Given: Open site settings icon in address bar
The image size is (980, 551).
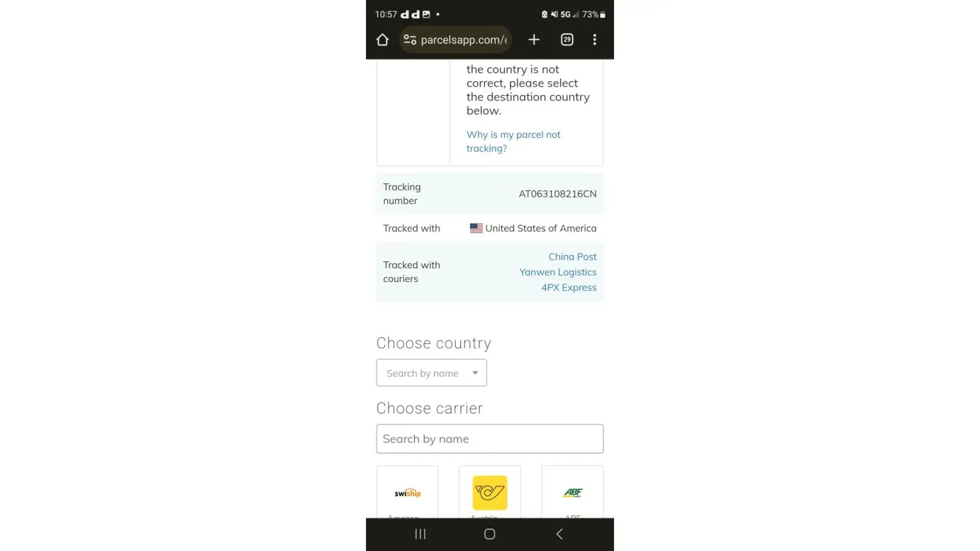Looking at the screenshot, I should coord(410,40).
